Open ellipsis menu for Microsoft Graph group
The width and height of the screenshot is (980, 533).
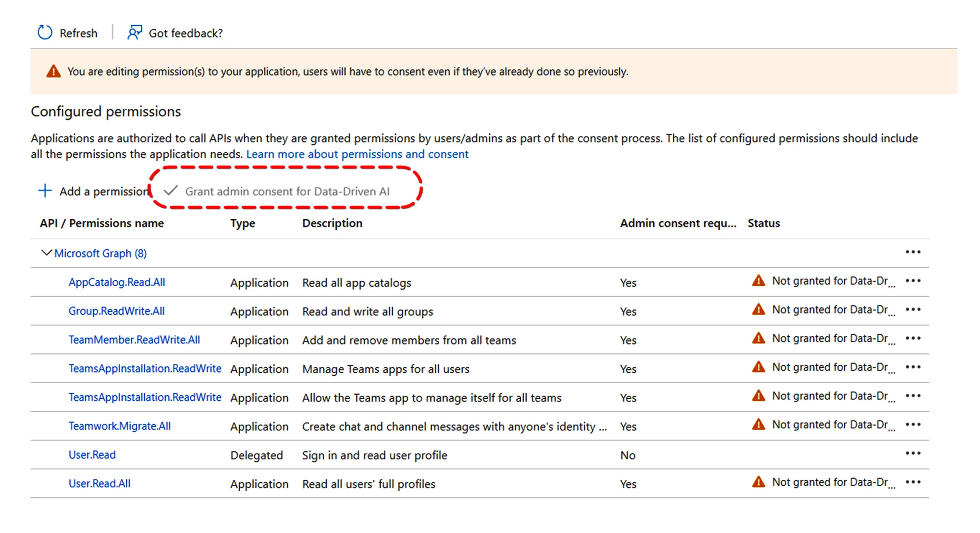pyautogui.click(x=913, y=252)
